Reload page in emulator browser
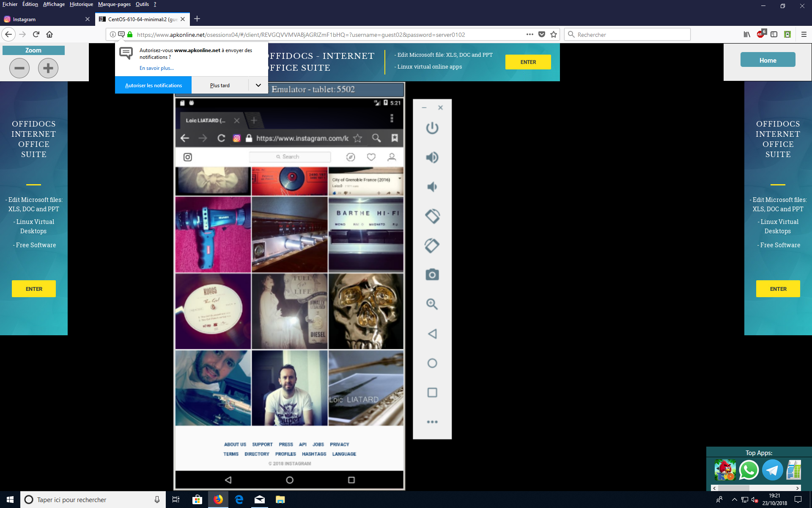 pos(221,138)
